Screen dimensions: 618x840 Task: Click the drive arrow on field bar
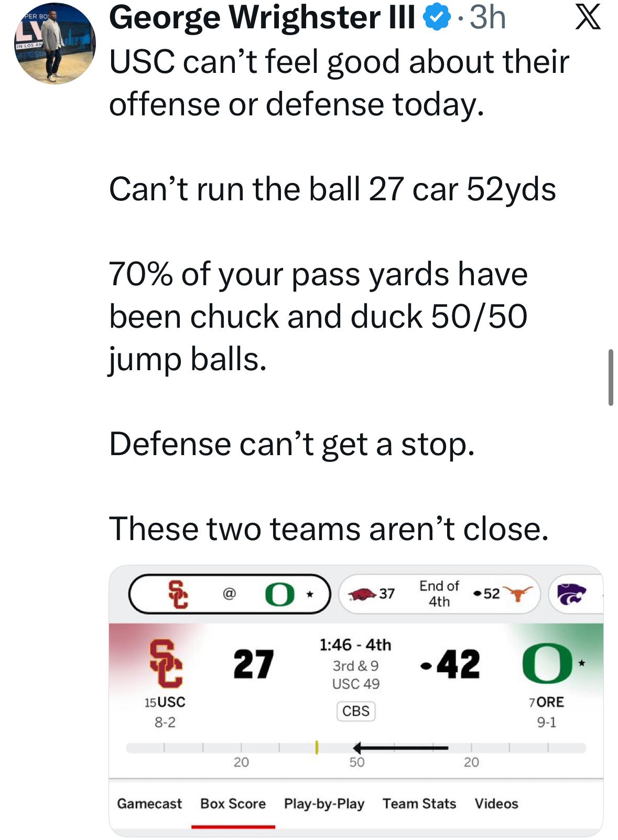click(x=400, y=748)
